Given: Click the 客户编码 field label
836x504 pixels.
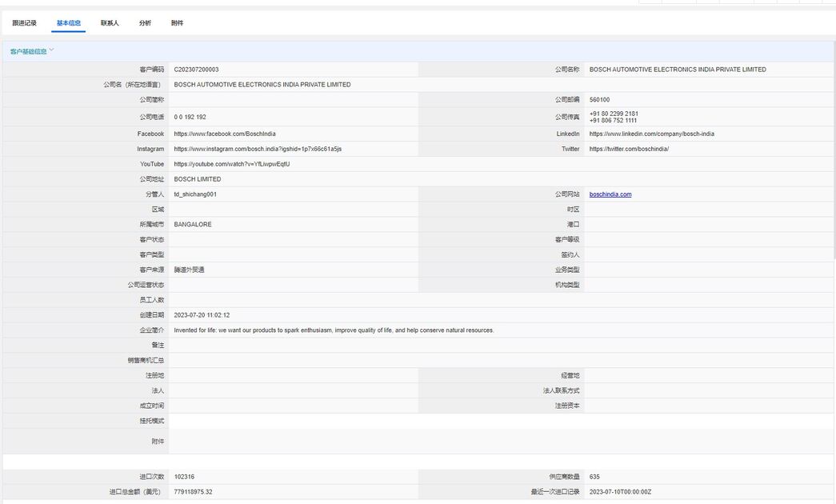Looking at the screenshot, I should pyautogui.click(x=152, y=70).
